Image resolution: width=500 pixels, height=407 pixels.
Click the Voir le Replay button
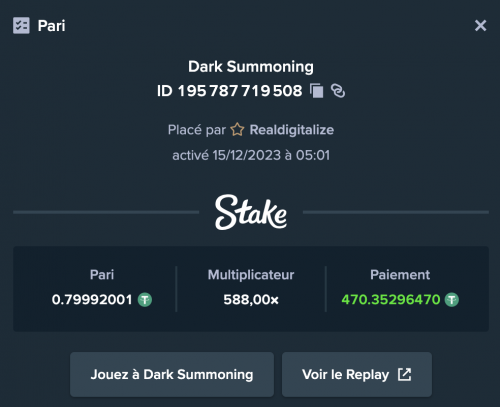(x=357, y=374)
